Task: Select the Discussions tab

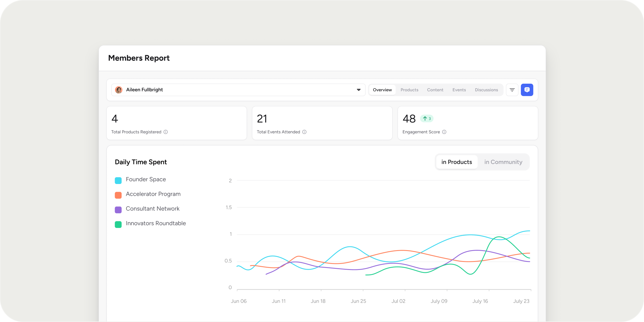Action: [x=486, y=90]
